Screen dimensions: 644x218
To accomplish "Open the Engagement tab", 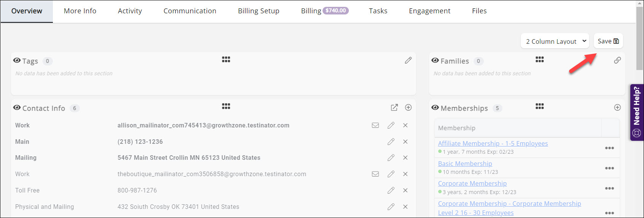I will click(x=429, y=11).
